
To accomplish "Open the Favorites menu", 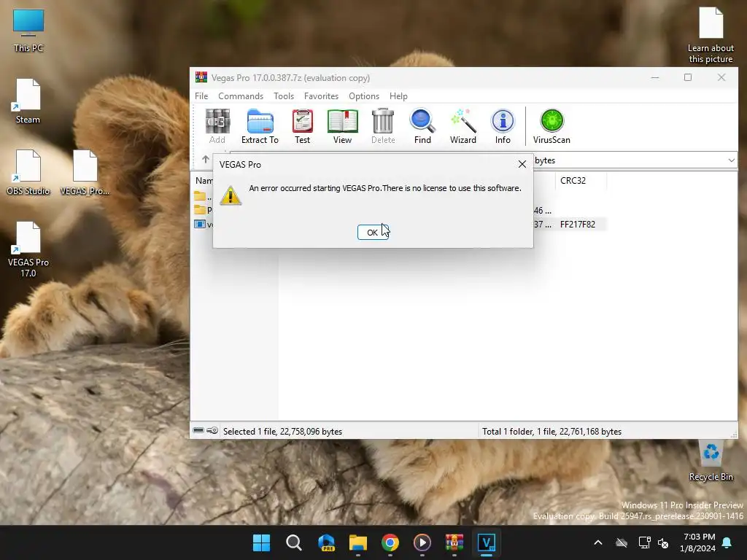I will (x=321, y=96).
